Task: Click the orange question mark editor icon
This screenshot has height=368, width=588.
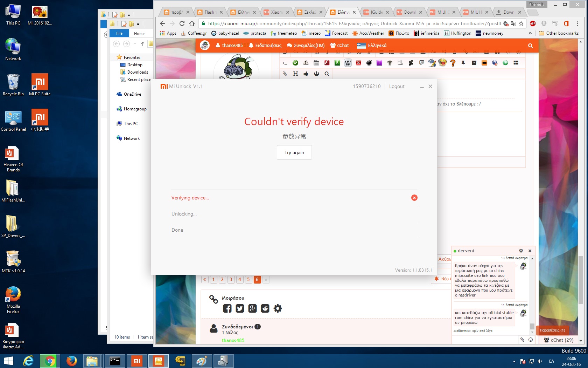Action: pos(453,63)
